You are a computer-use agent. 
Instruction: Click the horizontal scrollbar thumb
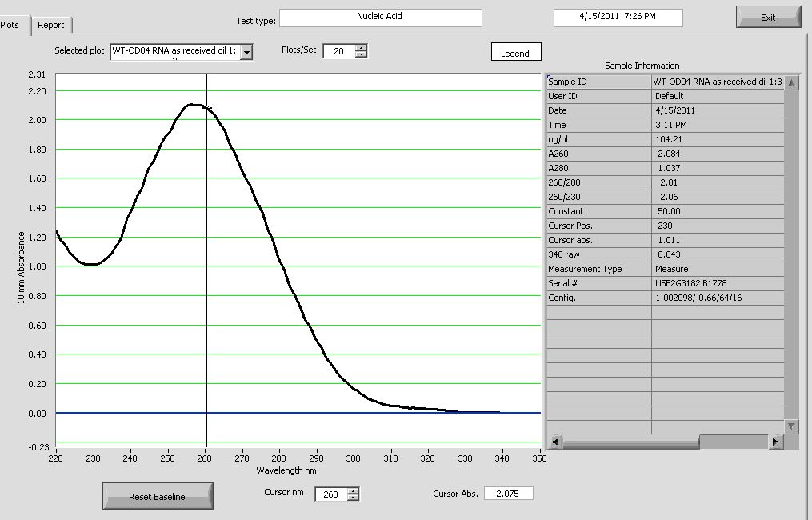733,442
